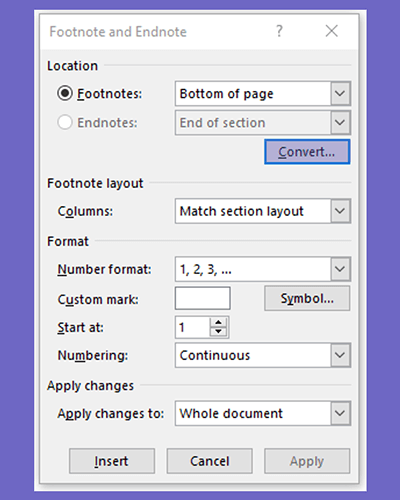Image resolution: width=400 pixels, height=500 pixels.
Task: Select the Footnotes radio button
Action: 65,93
